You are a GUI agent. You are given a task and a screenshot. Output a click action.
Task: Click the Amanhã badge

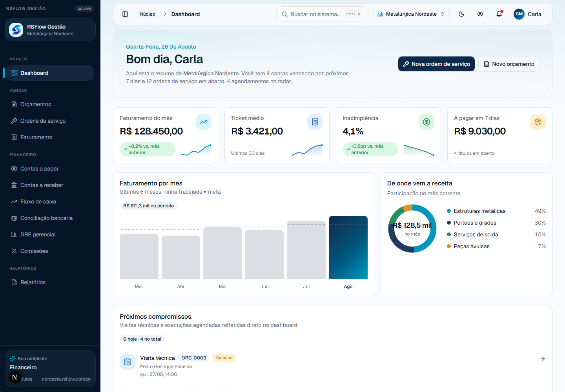click(x=224, y=358)
